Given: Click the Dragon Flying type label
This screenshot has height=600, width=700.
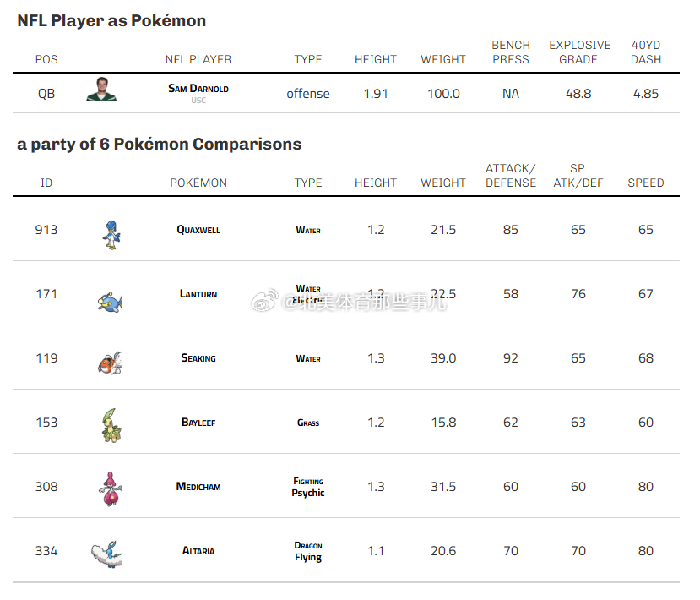Looking at the screenshot, I should (308, 551).
